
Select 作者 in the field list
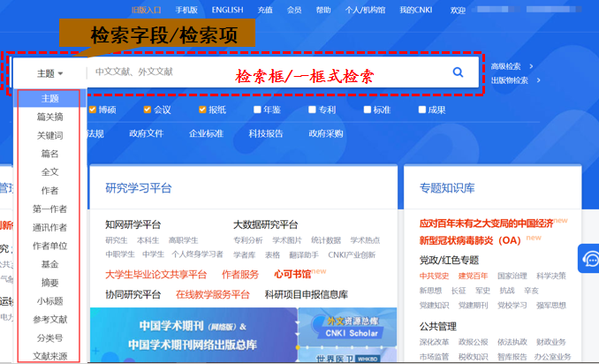click(49, 190)
